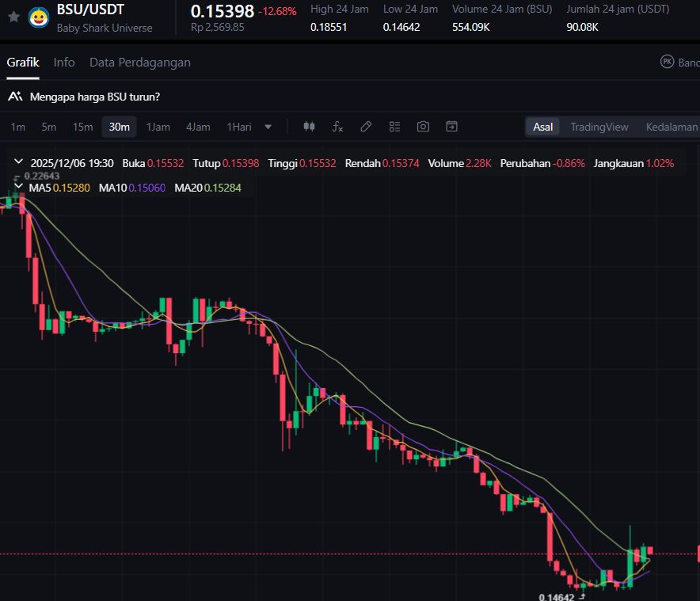Click the AI sparkle icon beside the BSU question
This screenshot has width=700, height=601.
[14, 97]
